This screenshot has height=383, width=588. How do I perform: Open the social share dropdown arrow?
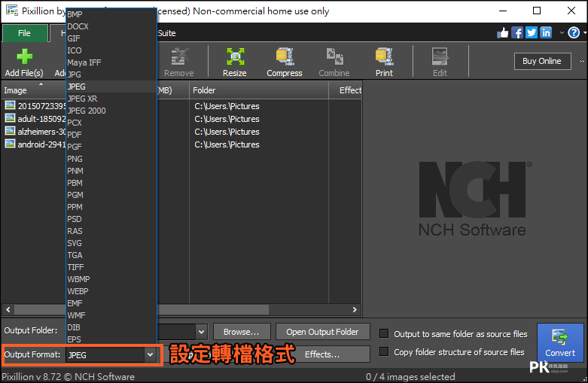(562, 33)
